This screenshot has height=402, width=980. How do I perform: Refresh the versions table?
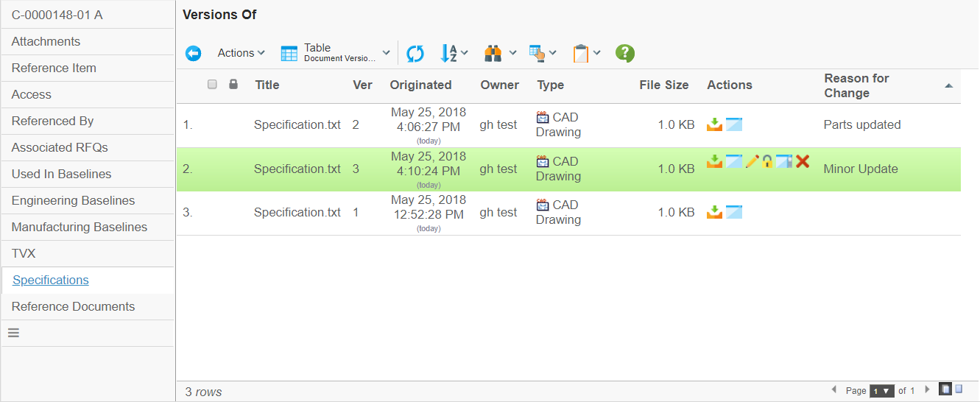pyautogui.click(x=415, y=53)
